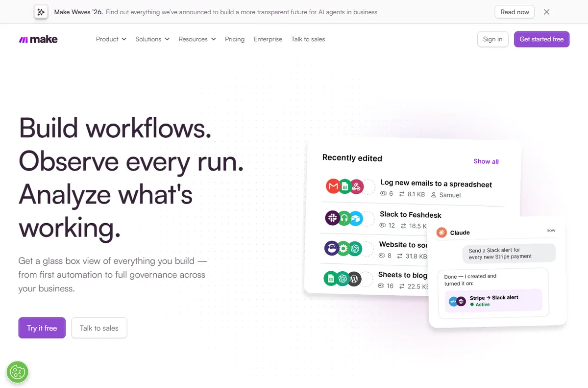Screen dimensions: 588x388
Task: Click the Sign in button
Action: pyautogui.click(x=492, y=39)
